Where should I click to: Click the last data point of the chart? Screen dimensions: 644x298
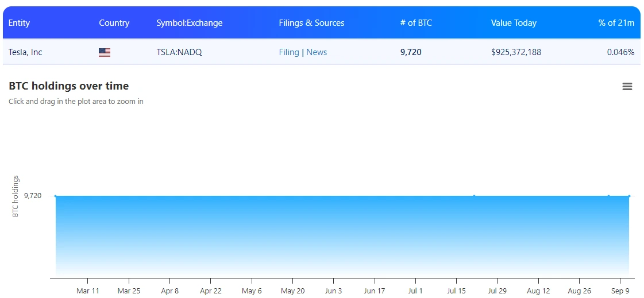629,196
